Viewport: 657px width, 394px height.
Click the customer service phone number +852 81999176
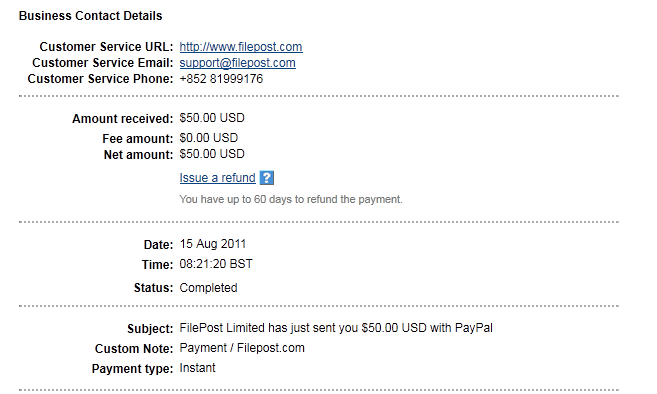[221, 79]
